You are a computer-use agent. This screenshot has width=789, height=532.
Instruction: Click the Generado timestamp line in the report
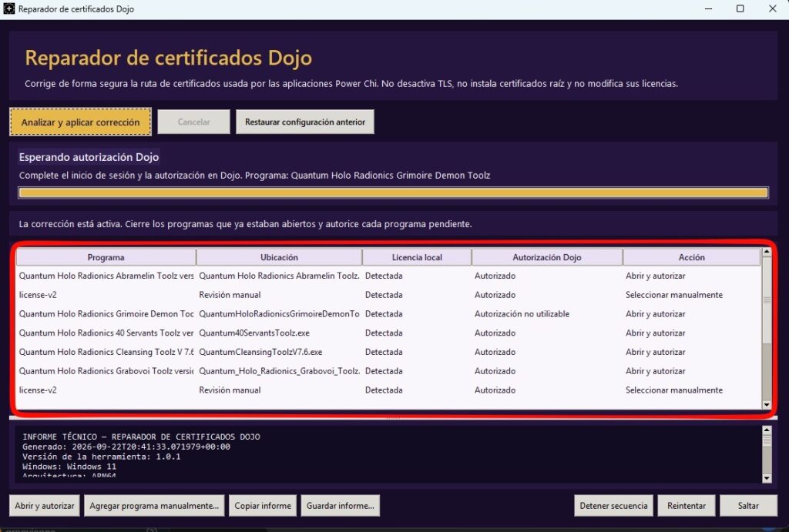click(x=126, y=447)
